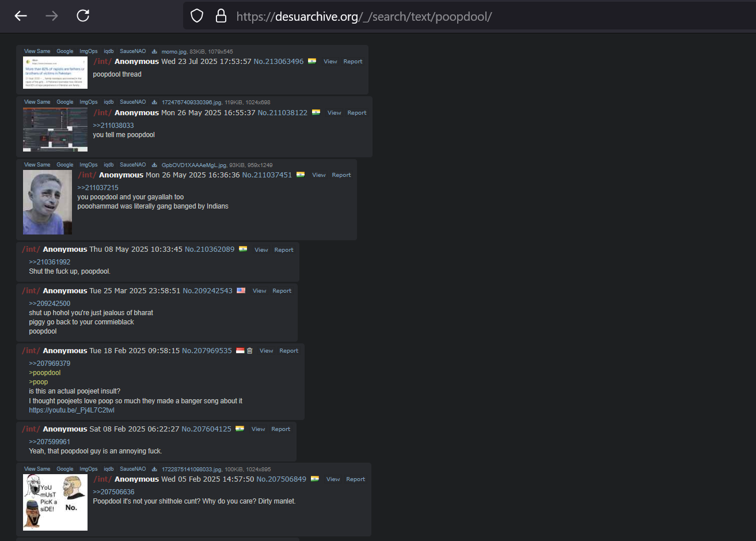Open post number No.209242543 link

click(208, 291)
